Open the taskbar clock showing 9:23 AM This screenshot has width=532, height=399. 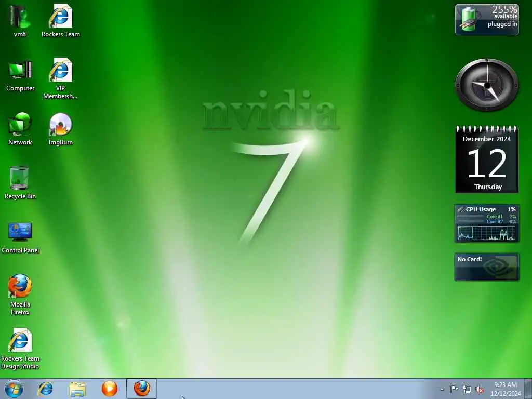tap(505, 389)
